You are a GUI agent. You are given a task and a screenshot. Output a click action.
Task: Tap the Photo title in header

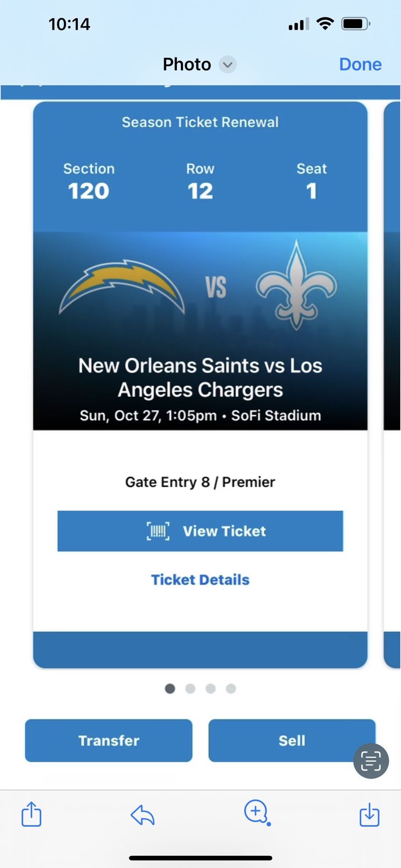[187, 65]
